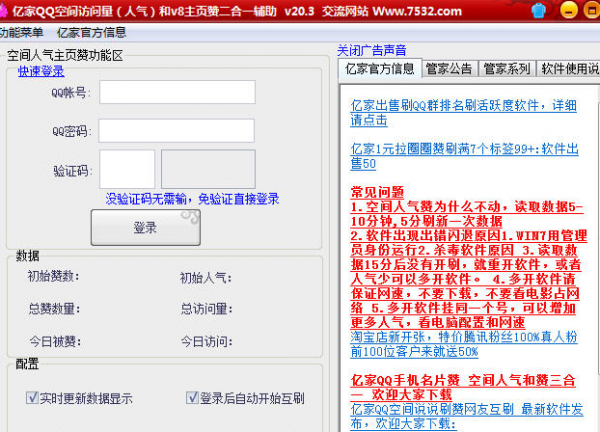Open link 亿家QQ手机名片赞 空间人气和赞三合一
Screen dimensions: 600x432
point(463,387)
